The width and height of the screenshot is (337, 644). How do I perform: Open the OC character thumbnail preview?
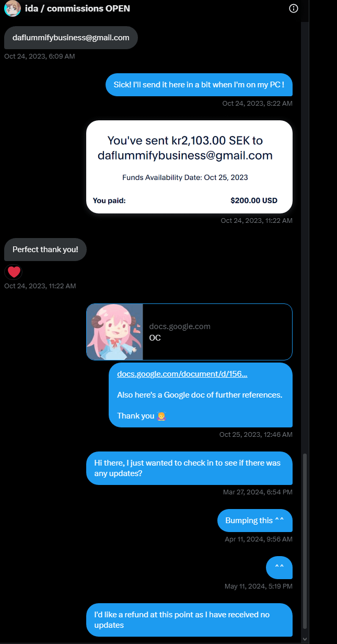pyautogui.click(x=115, y=332)
